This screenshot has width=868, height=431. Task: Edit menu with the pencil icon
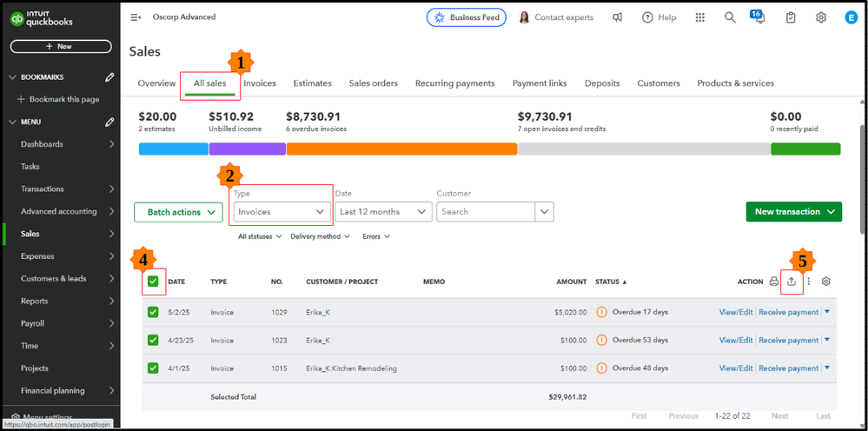click(x=109, y=122)
